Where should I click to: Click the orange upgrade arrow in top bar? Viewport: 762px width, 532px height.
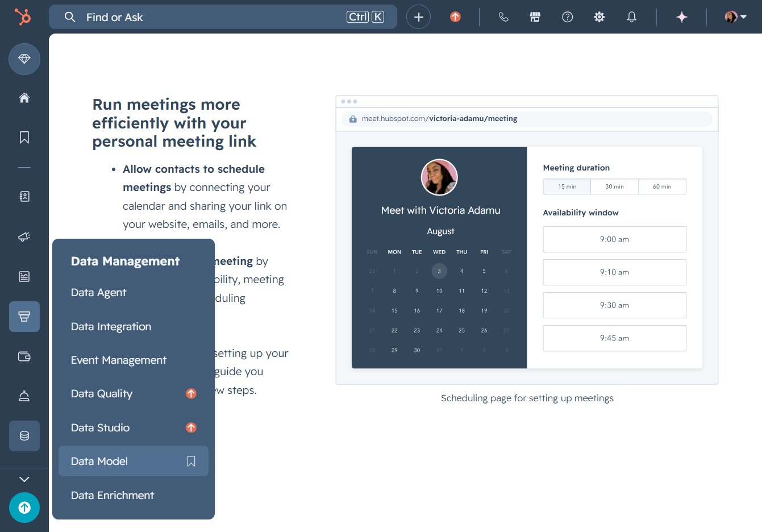(455, 17)
